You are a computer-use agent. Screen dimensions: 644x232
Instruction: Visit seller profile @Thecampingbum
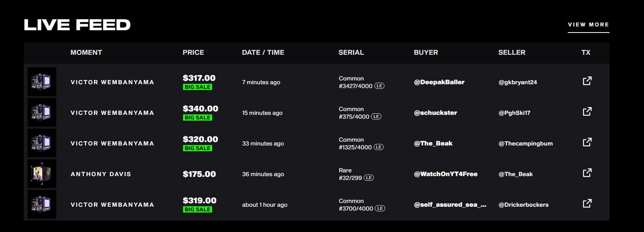click(525, 144)
